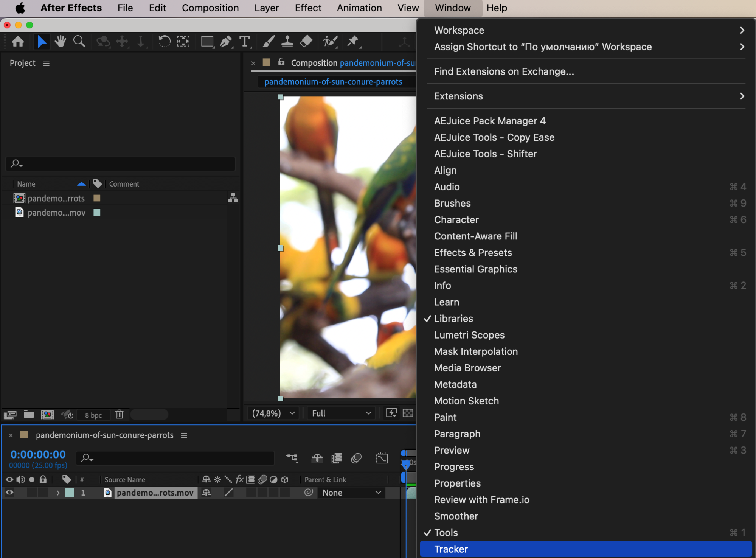Open the 74,8% magnification dropdown

click(273, 413)
